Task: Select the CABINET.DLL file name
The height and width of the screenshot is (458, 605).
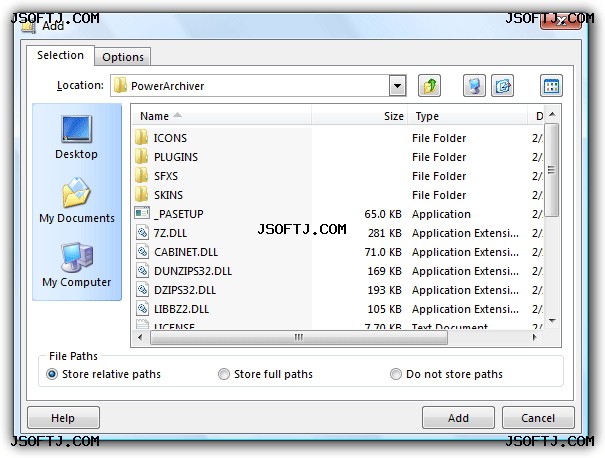Action: 186,252
